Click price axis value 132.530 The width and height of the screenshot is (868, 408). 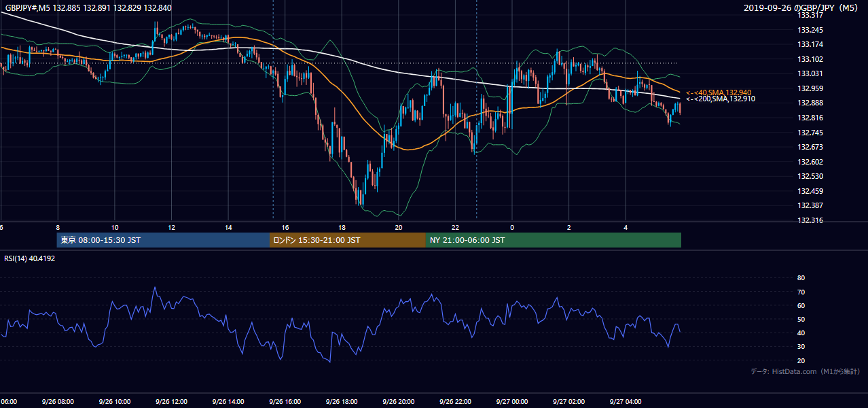point(810,176)
